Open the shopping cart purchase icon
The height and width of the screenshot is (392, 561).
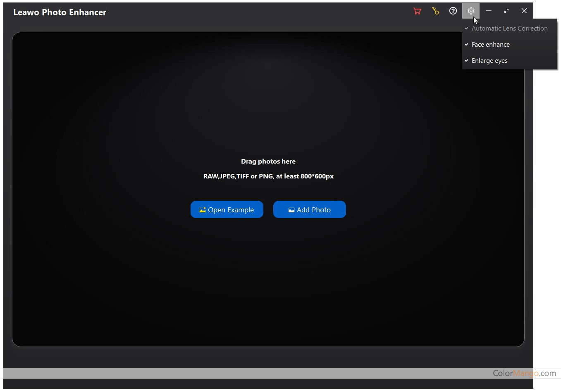417,11
